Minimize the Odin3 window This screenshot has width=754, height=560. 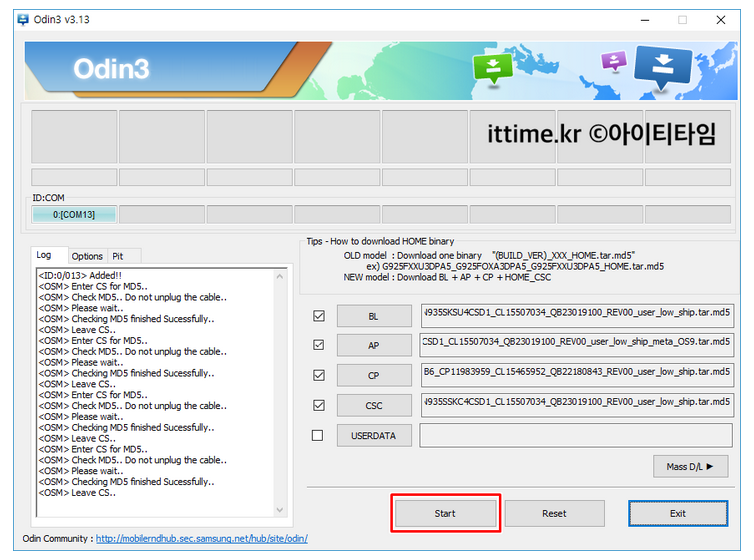coord(645,20)
